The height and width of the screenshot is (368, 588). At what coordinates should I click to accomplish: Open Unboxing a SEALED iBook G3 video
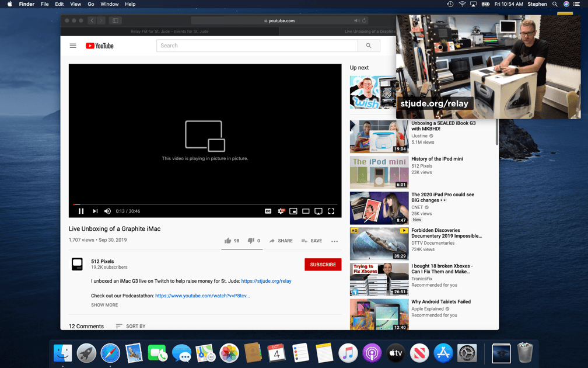tap(443, 126)
